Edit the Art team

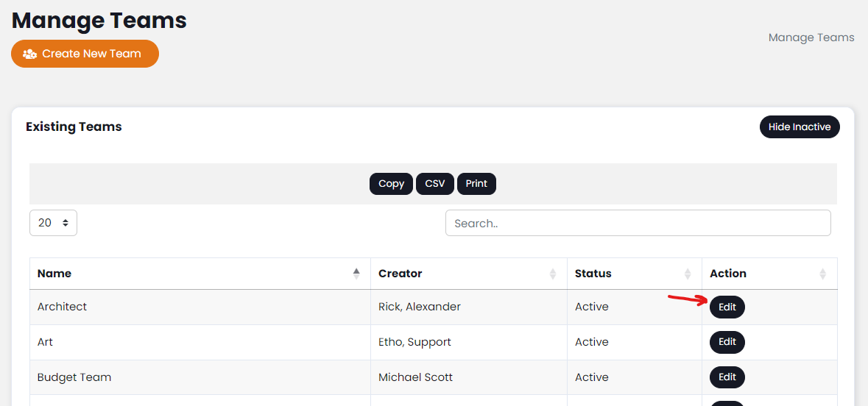(x=727, y=343)
